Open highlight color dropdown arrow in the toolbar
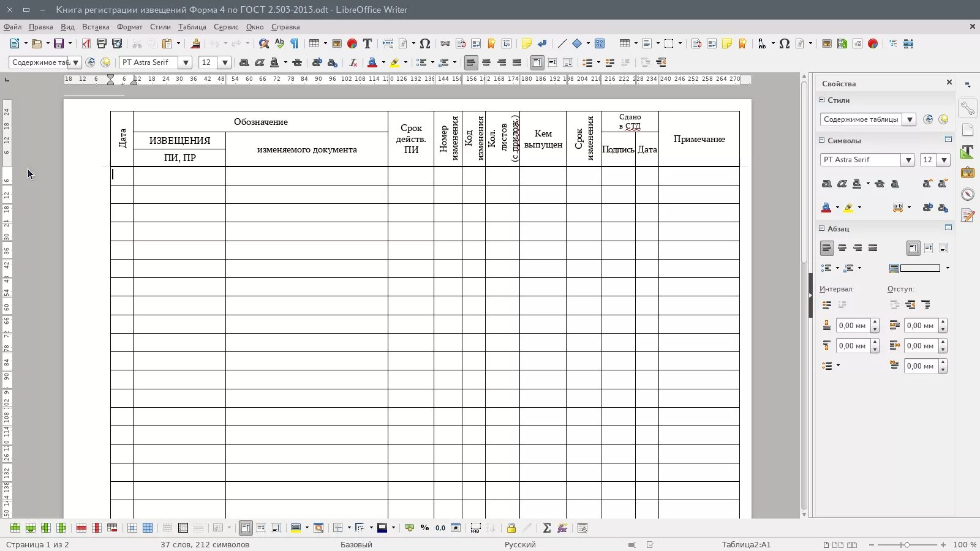The height and width of the screenshot is (551, 980). click(405, 62)
